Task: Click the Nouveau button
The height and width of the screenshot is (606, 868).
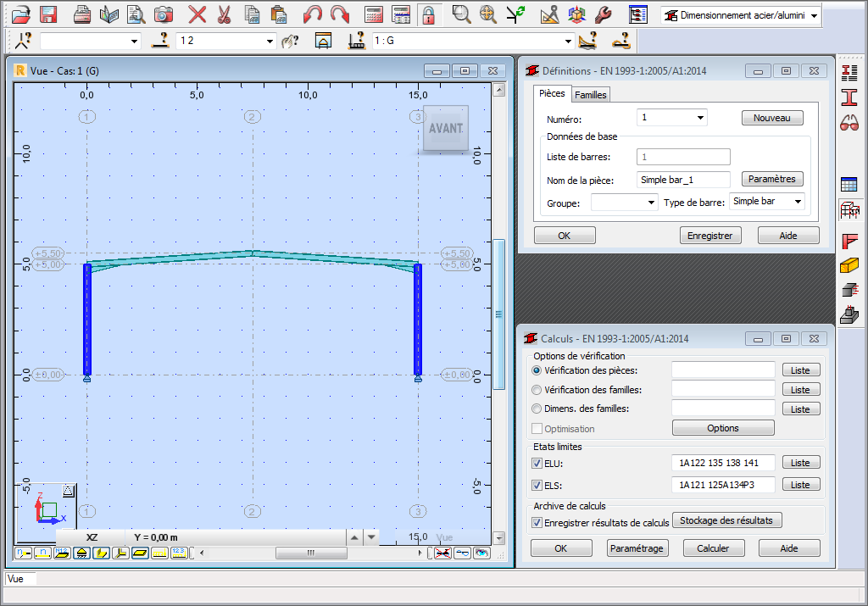Action: (x=771, y=118)
